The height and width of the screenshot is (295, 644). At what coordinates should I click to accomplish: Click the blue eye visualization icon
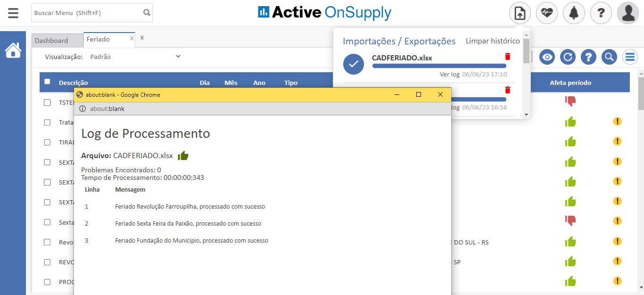(547, 57)
